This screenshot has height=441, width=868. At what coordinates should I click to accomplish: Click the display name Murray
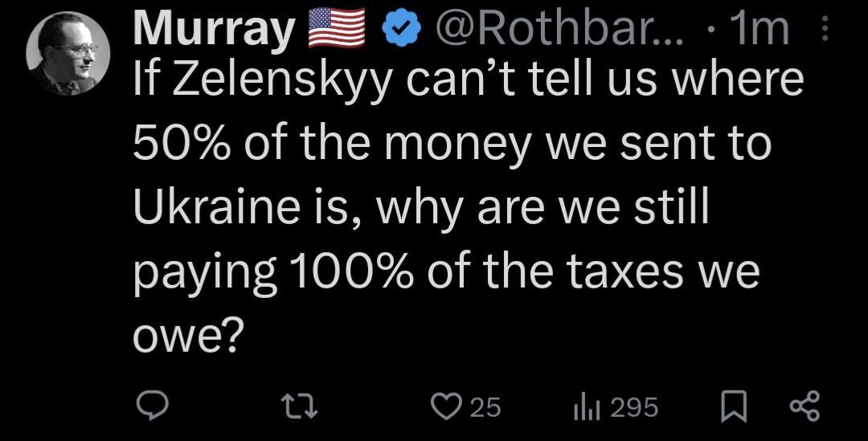(214, 31)
